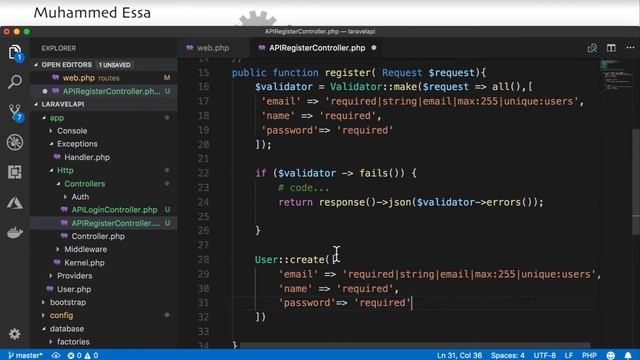Open Controller.php file
This screenshot has width=640, height=360.
pos(98,236)
